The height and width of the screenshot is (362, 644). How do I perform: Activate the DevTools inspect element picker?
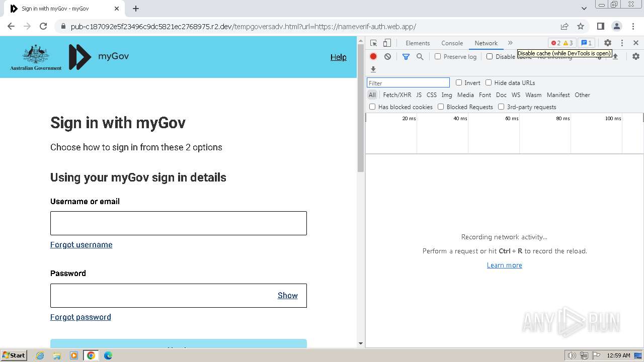373,43
